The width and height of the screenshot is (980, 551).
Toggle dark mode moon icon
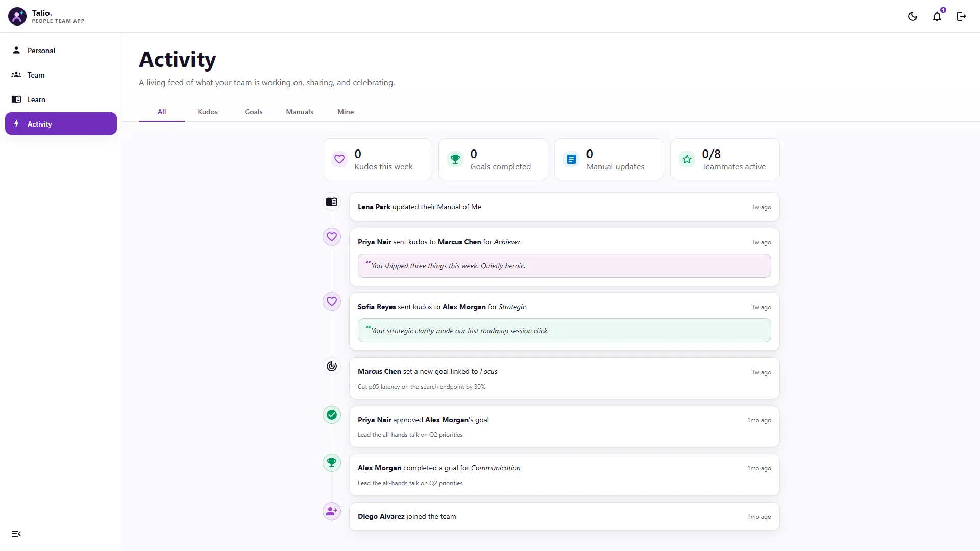[913, 16]
